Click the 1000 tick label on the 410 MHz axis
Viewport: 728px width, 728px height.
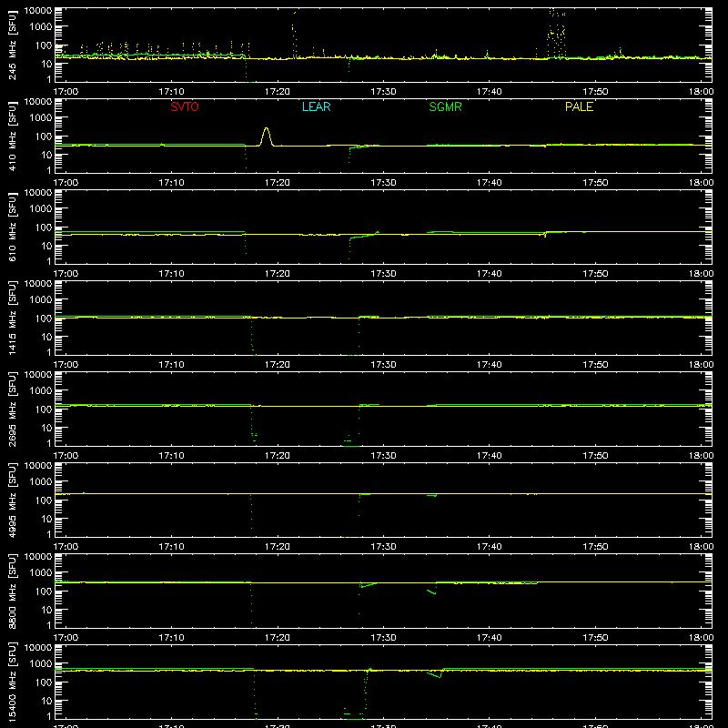point(41,118)
